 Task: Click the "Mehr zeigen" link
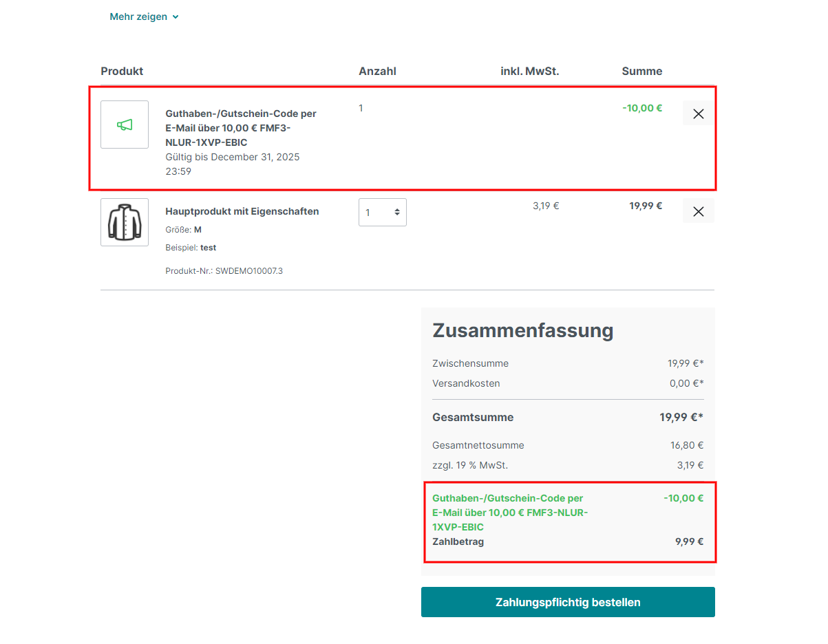(x=138, y=17)
